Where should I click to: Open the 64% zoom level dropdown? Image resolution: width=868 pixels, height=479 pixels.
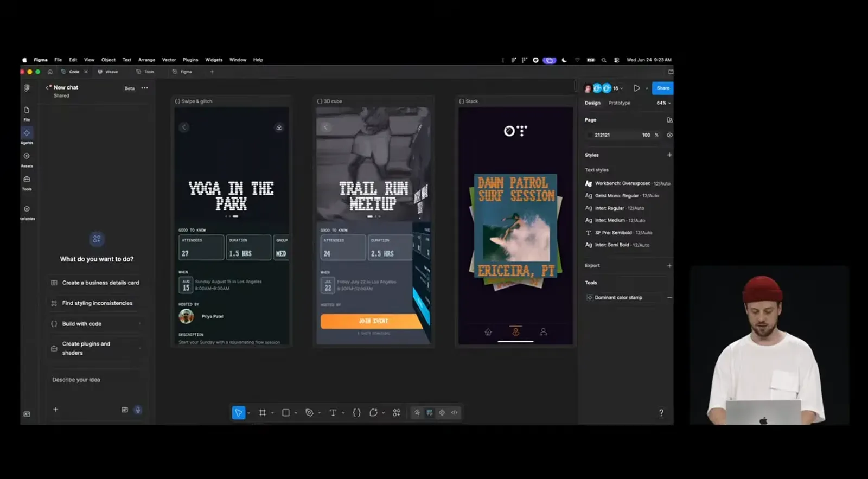(x=663, y=103)
